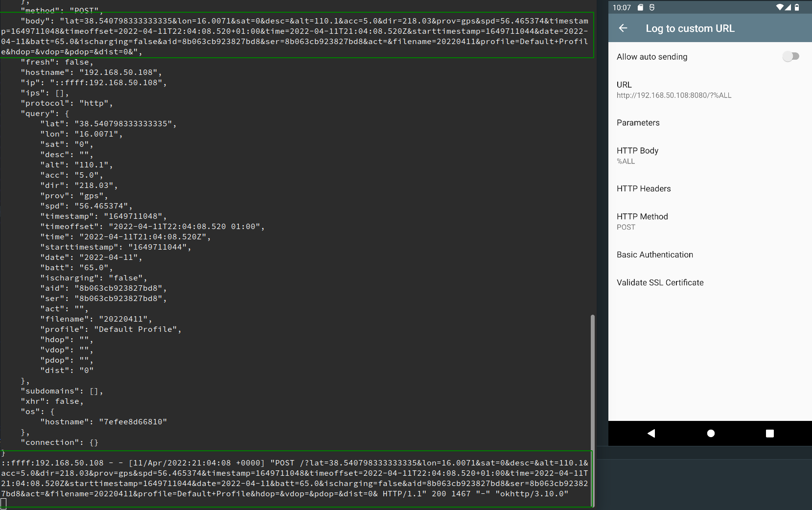
Task: Tap the cellular signal icon in the status bar
Action: [787, 7]
